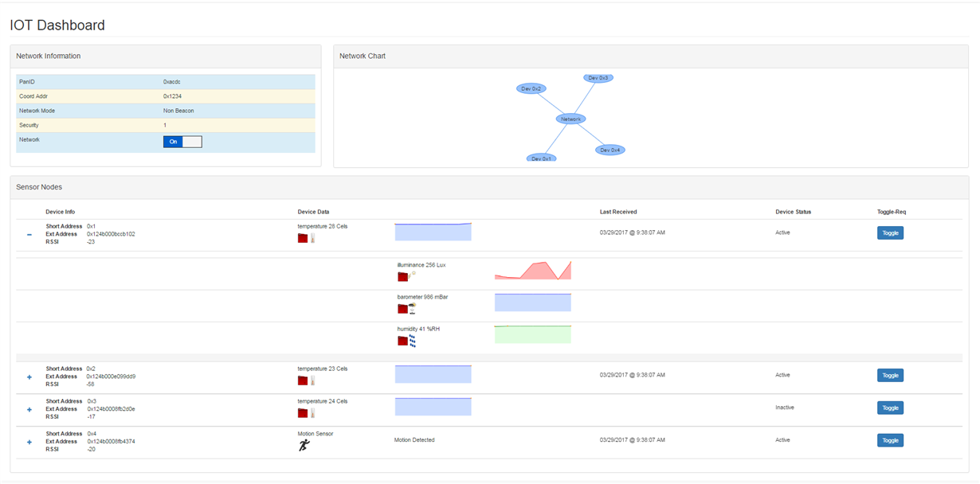Expand the device 0x3 sensor row
This screenshot has width=980, height=484.
point(29,409)
